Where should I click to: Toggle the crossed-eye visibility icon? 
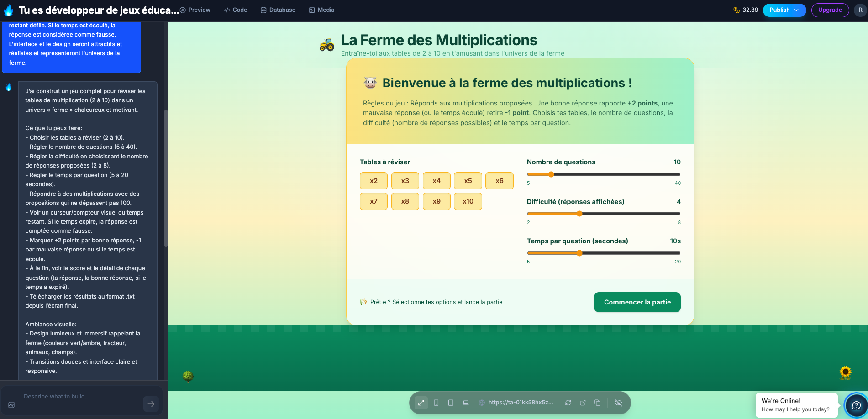[618, 403]
